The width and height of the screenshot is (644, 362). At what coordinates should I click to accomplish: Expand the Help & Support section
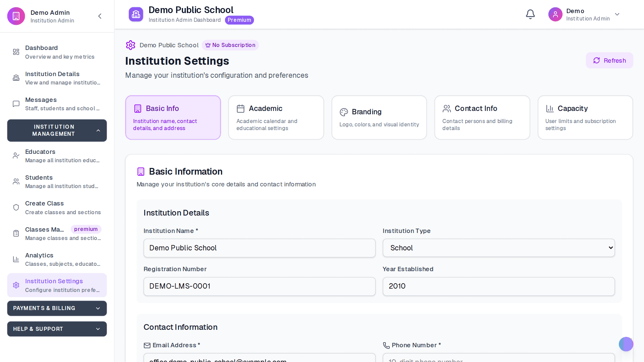pyautogui.click(x=57, y=329)
